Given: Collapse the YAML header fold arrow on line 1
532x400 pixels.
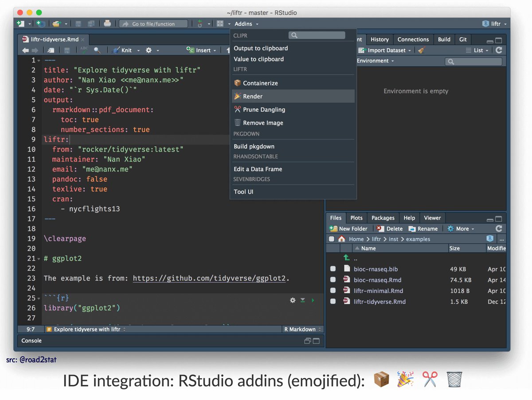Looking at the screenshot, I should click(39, 60).
